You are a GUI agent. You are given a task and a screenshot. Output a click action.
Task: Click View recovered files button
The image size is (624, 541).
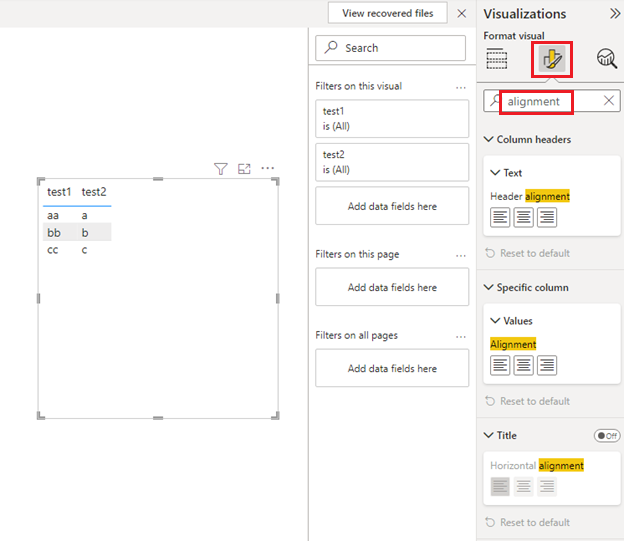(x=388, y=13)
